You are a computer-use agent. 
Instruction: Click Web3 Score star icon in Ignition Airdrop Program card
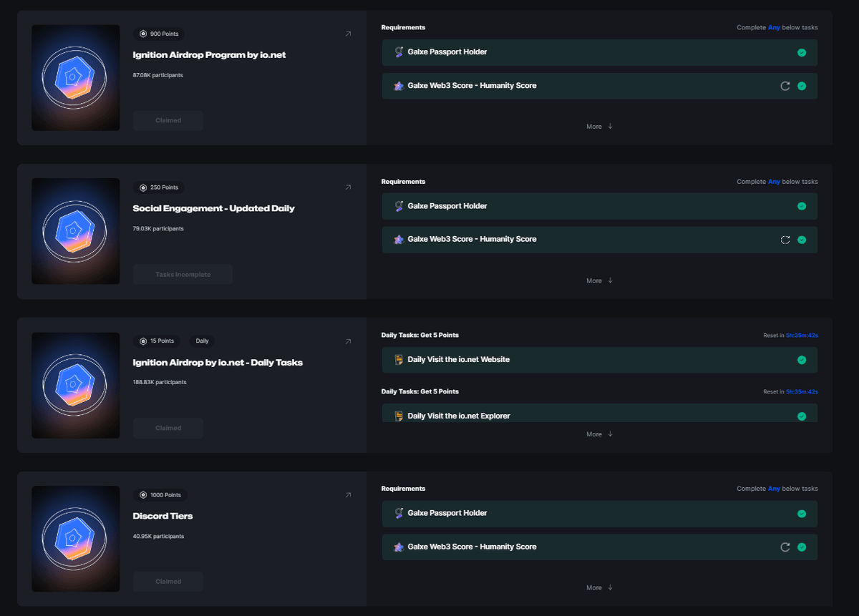399,86
